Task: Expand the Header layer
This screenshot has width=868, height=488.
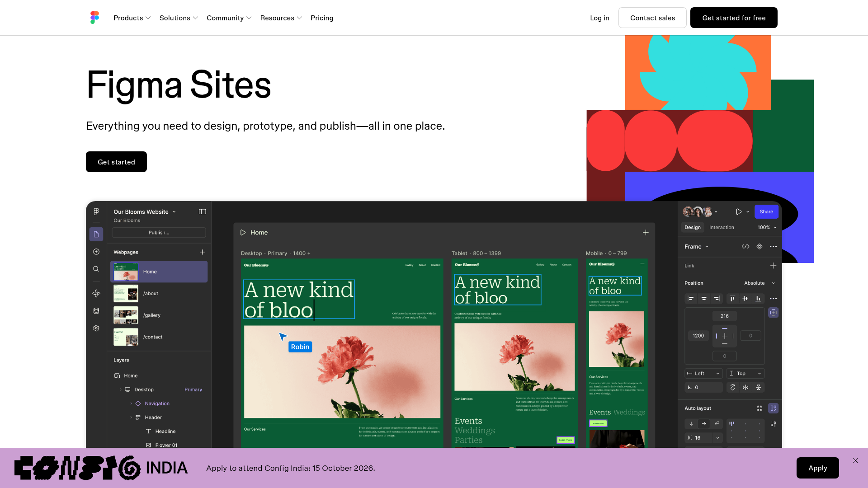Action: click(x=131, y=418)
